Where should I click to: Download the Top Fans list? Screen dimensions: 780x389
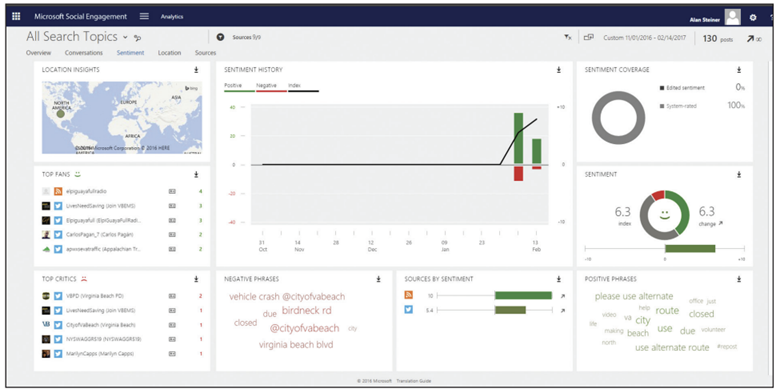196,175
